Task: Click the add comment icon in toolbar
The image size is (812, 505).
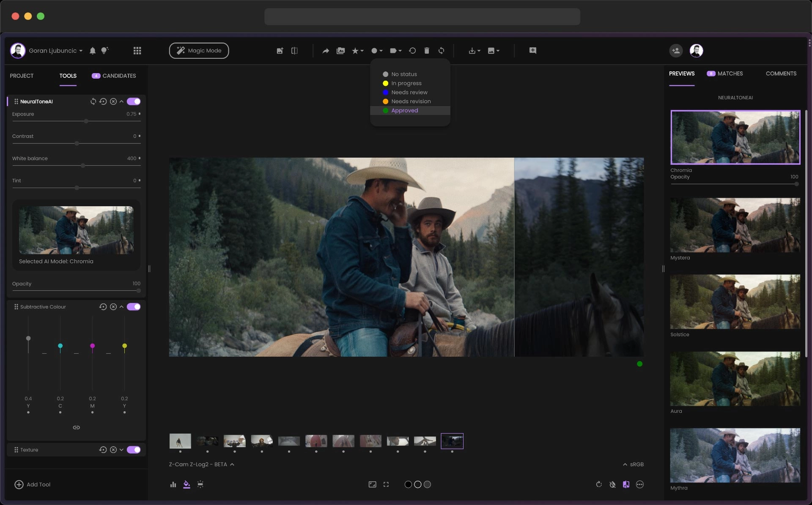Action: coord(533,51)
